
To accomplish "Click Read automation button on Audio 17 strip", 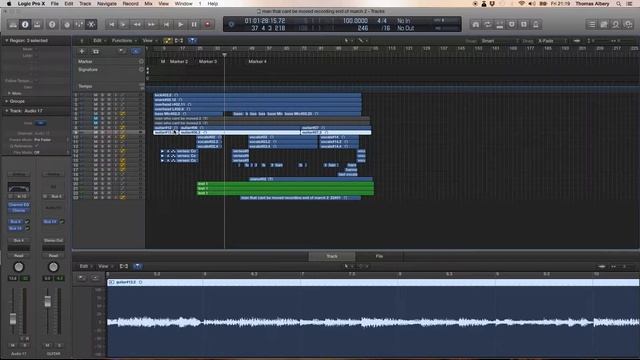I will (18, 256).
